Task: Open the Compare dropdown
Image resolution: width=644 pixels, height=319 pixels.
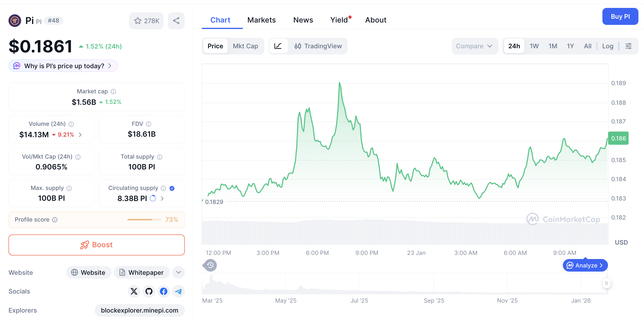Action: tap(475, 46)
